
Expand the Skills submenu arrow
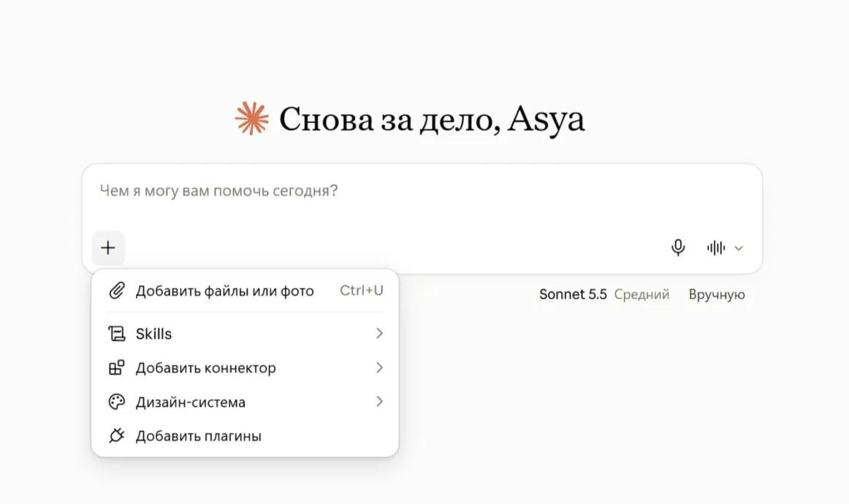coord(379,334)
